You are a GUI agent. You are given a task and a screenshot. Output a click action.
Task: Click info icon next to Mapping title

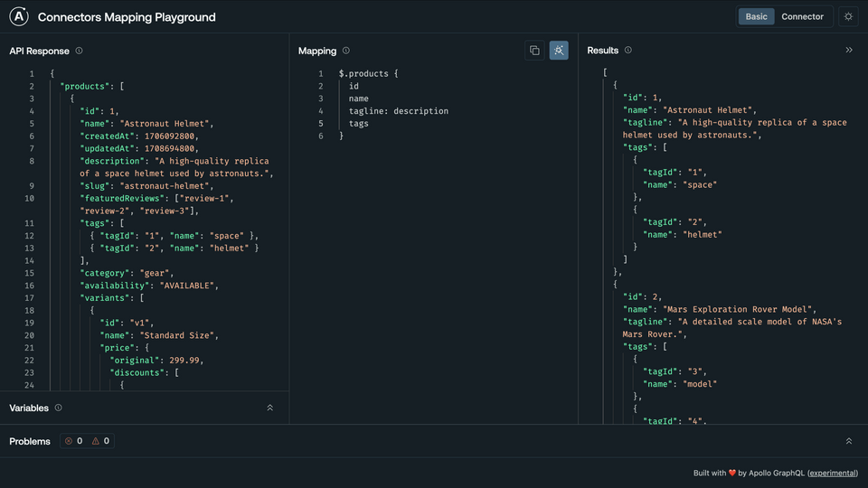coord(346,52)
